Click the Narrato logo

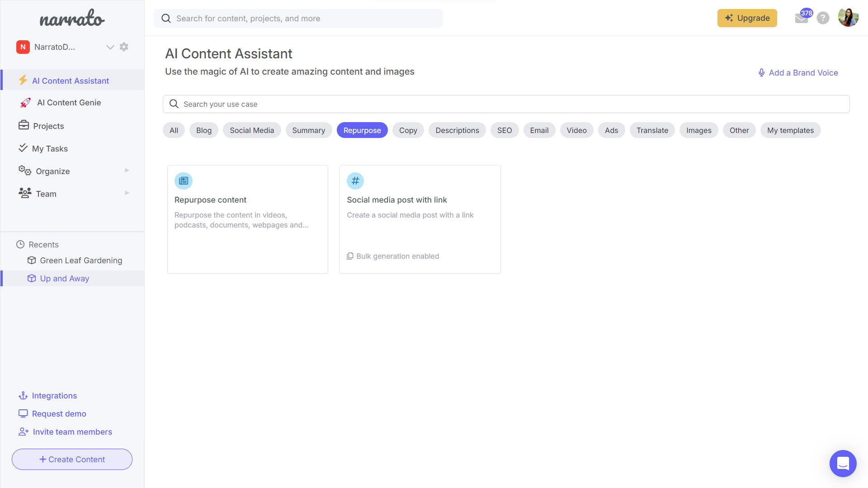72,18
